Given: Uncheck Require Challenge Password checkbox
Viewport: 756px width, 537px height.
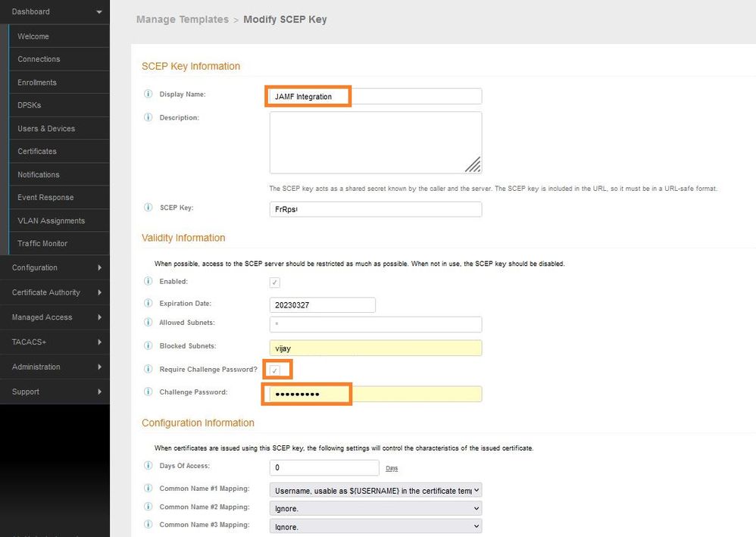Looking at the screenshot, I should [275, 370].
